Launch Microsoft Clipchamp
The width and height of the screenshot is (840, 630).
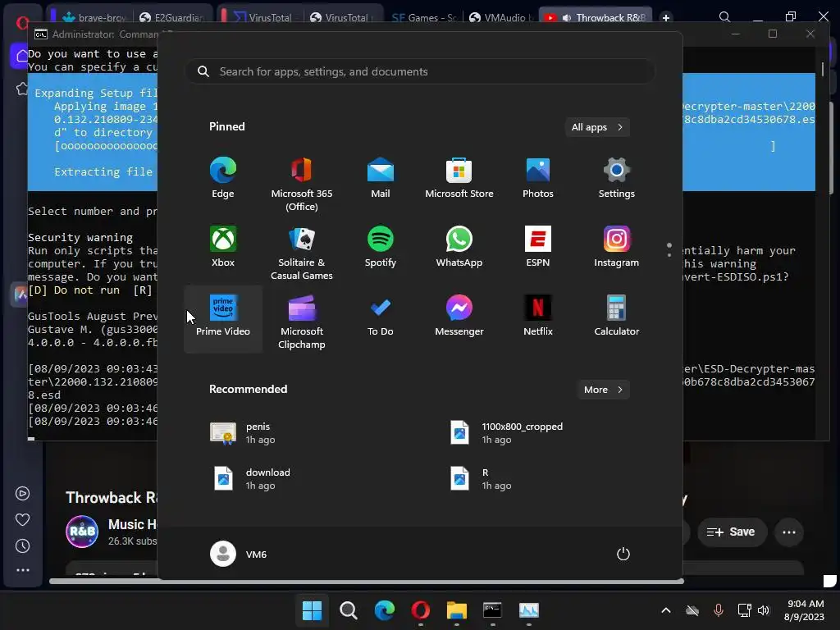(x=302, y=322)
